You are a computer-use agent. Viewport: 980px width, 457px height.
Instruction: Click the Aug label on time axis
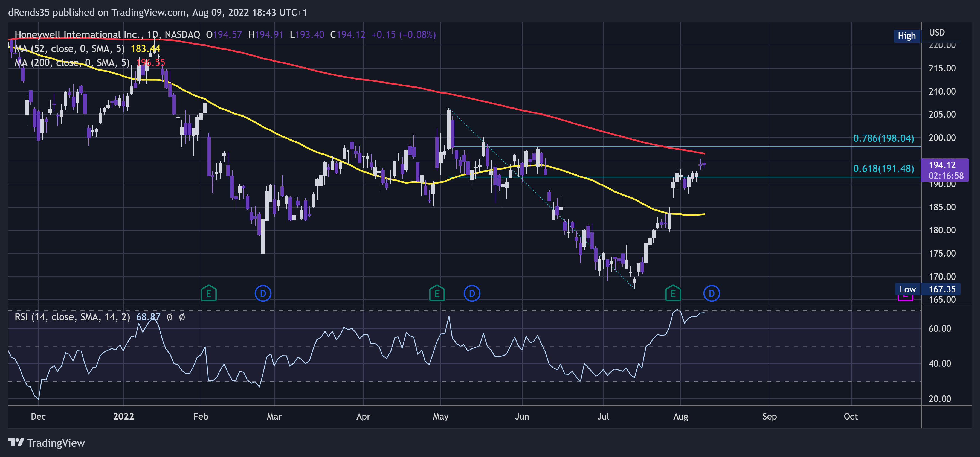coord(680,416)
